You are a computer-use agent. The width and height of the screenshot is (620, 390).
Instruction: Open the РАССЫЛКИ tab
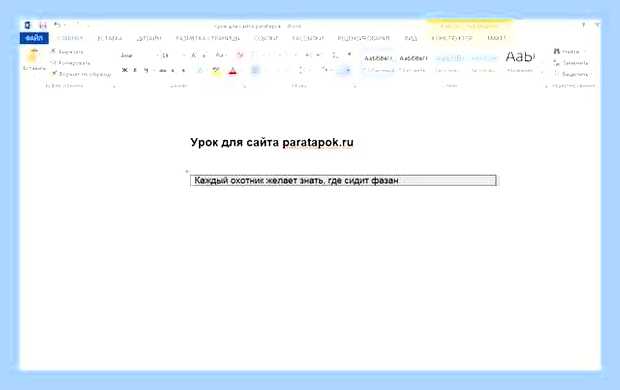coord(308,38)
